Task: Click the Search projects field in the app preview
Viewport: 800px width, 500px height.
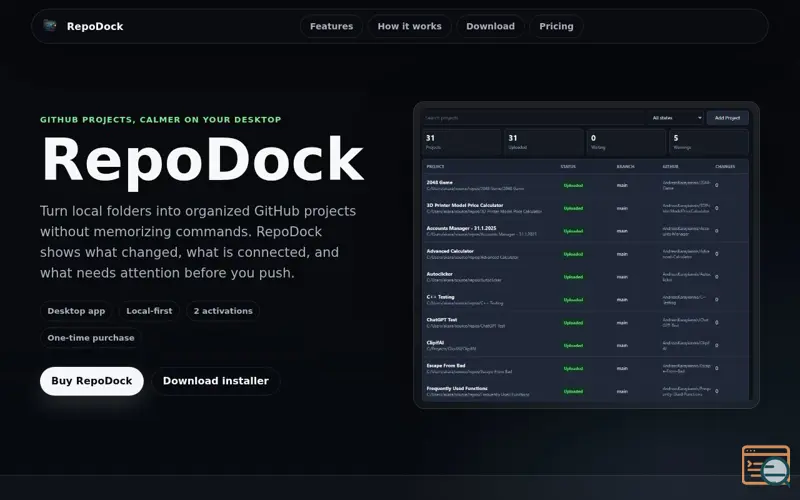Action: pyautogui.click(x=533, y=118)
